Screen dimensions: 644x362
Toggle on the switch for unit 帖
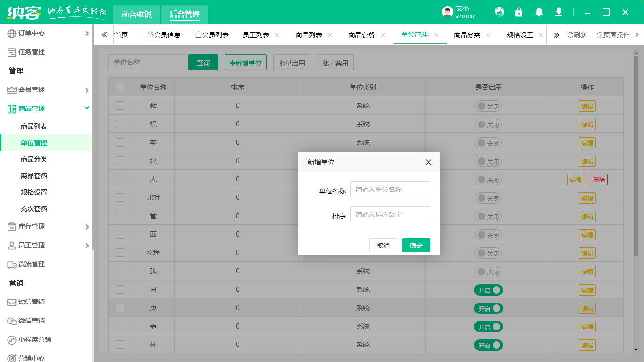488,106
